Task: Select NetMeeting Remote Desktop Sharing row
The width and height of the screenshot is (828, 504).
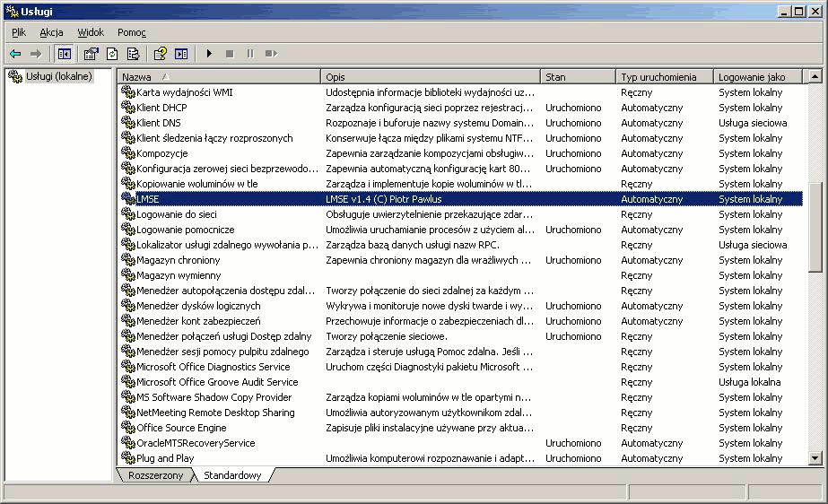Action: pos(462,413)
